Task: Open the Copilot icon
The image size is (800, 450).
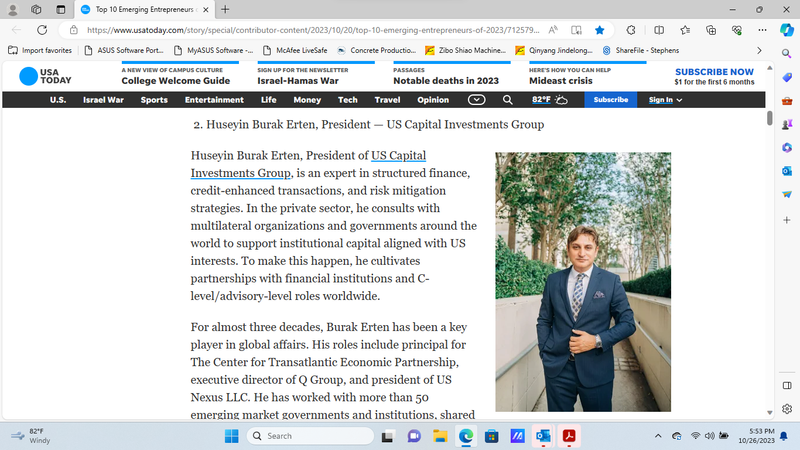Action: (787, 30)
